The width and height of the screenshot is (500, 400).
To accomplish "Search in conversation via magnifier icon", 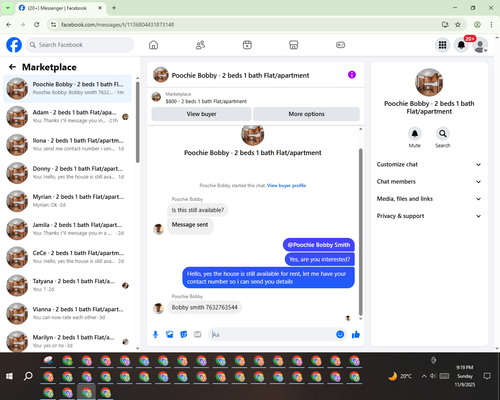I will 443,134.
